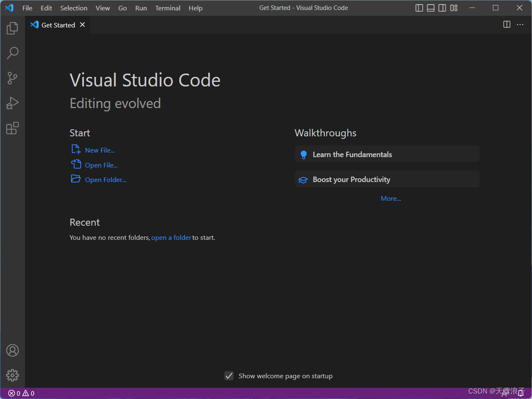Click the Show welcome page on startup label

click(x=286, y=376)
